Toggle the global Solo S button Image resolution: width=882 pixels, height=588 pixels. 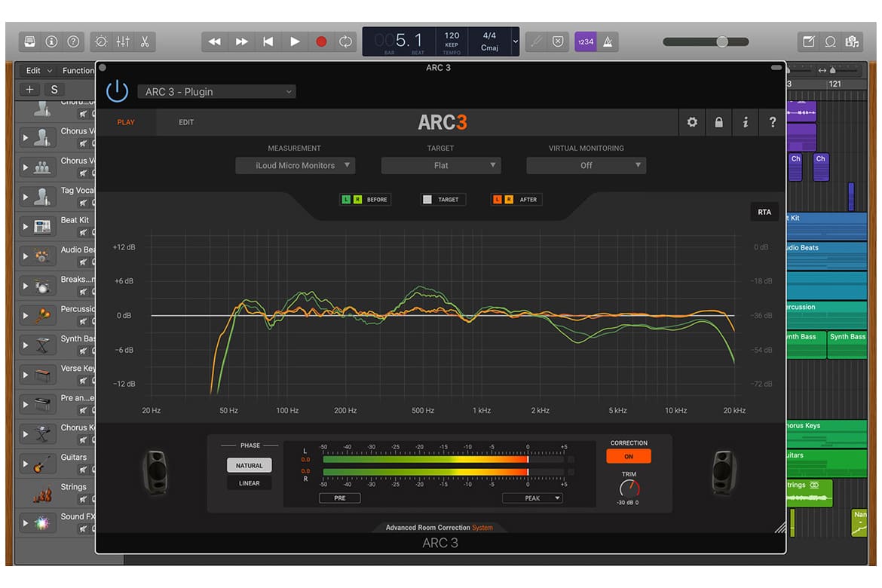(x=54, y=90)
